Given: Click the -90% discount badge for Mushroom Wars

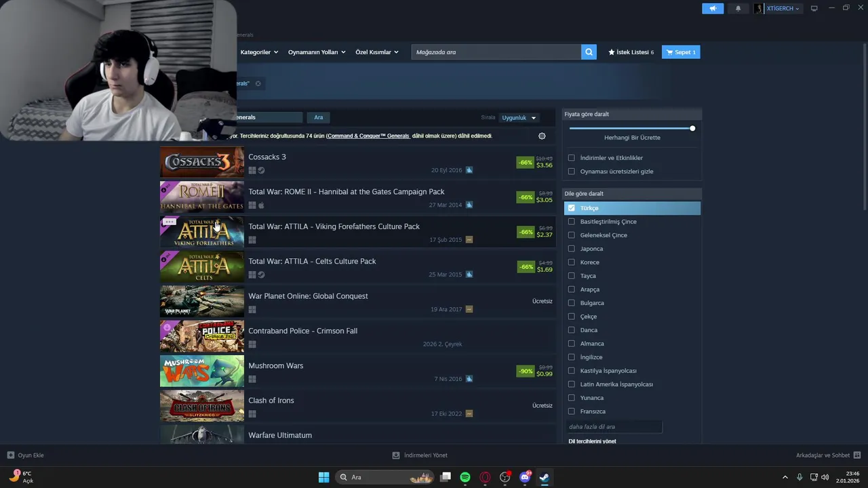Looking at the screenshot, I should [x=526, y=371].
